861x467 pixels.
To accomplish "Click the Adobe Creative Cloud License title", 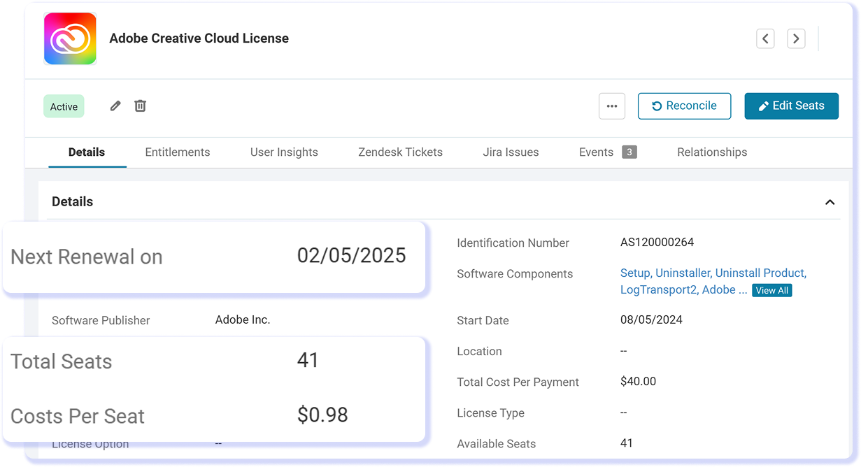I will click(199, 38).
